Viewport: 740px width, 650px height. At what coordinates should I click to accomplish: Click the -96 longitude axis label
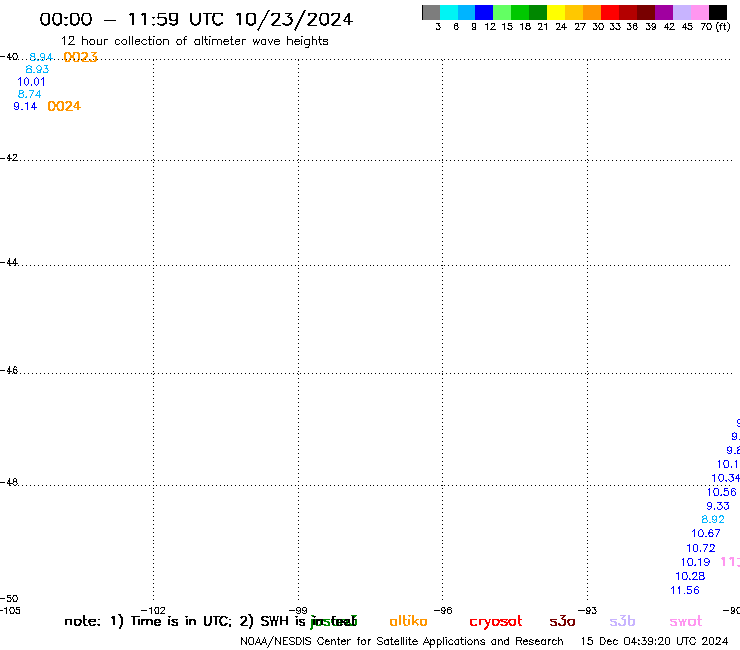coord(443,610)
